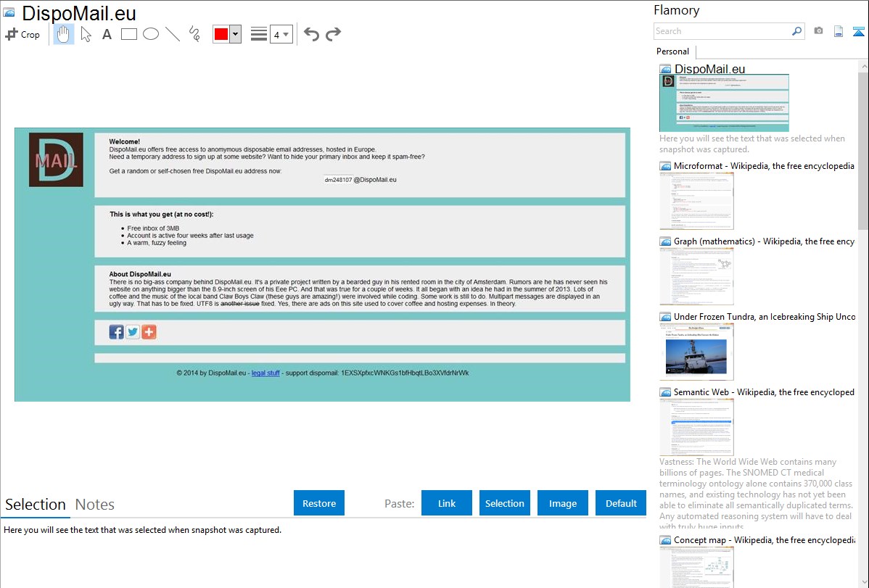The image size is (869, 588).
Task: Undo the last annotation
Action: pos(311,34)
